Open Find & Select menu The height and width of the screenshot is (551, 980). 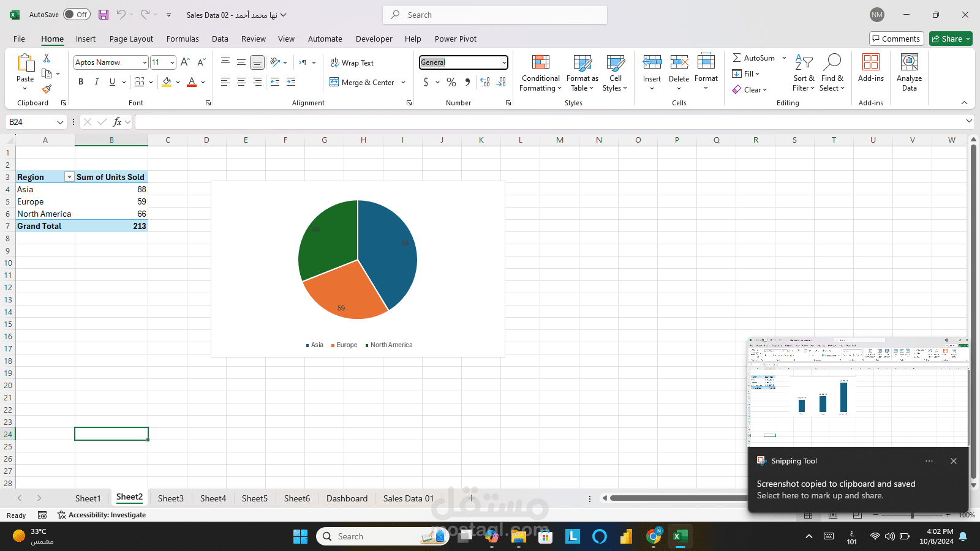[832, 73]
